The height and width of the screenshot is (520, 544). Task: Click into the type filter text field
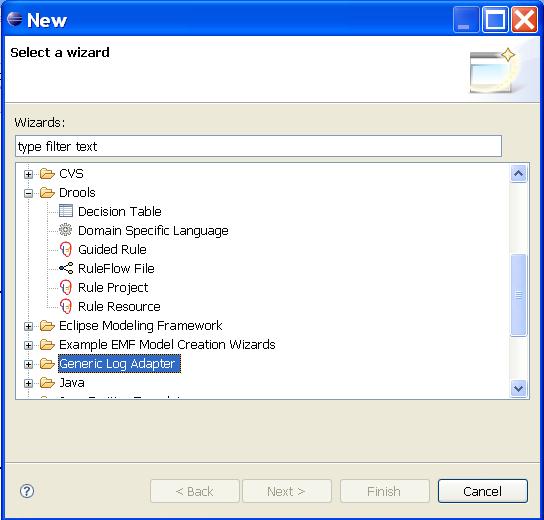[258, 146]
